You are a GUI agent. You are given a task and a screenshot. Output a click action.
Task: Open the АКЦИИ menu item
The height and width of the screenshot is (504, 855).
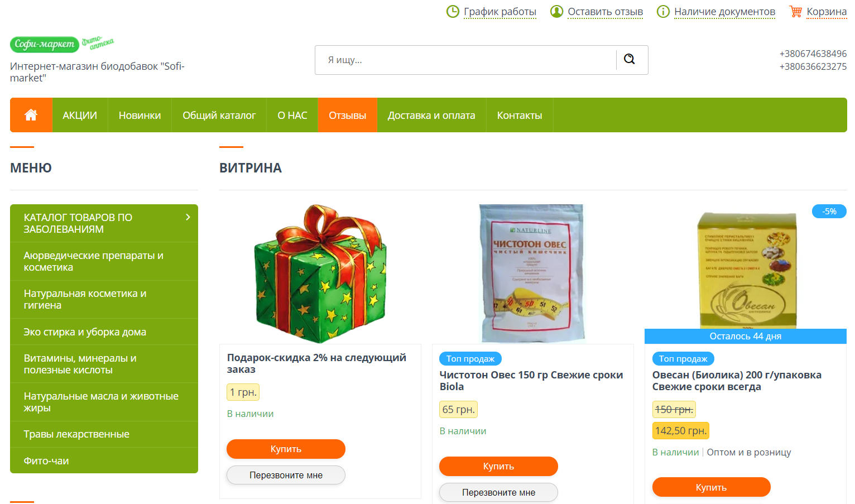tap(80, 115)
